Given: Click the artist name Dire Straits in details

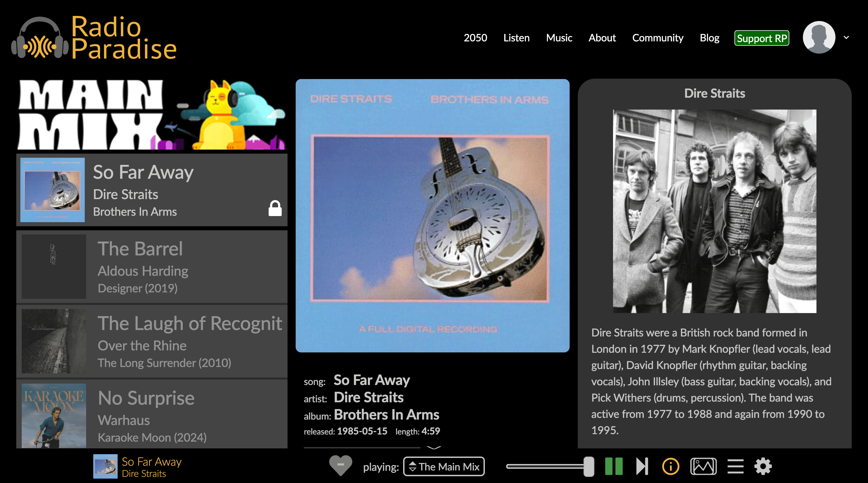Looking at the screenshot, I should (369, 397).
